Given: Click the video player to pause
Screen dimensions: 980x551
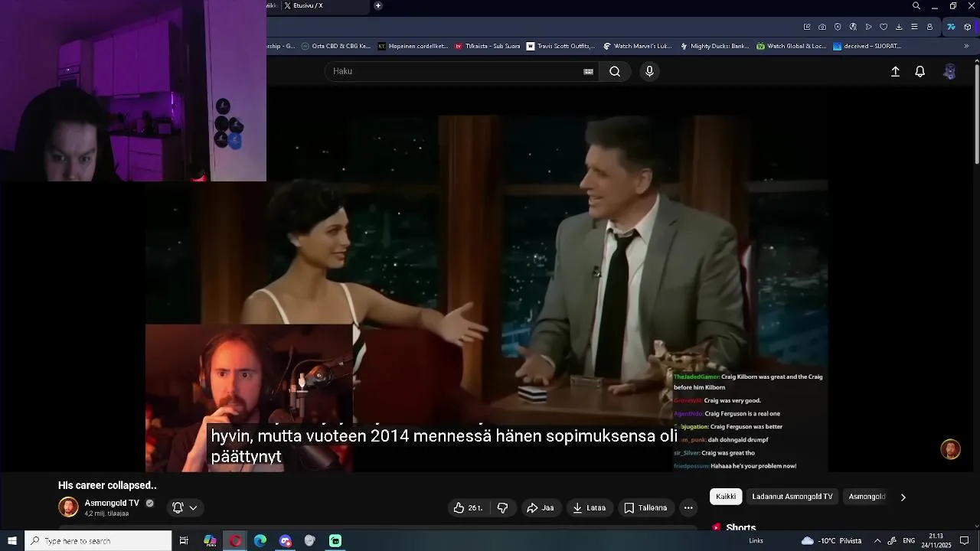Looking at the screenshot, I should [x=486, y=293].
